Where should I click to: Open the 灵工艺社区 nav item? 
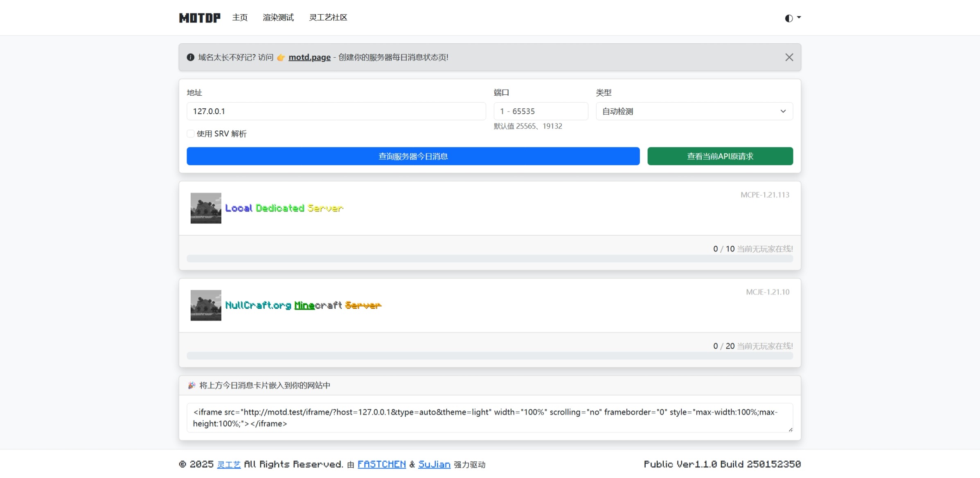point(328,18)
